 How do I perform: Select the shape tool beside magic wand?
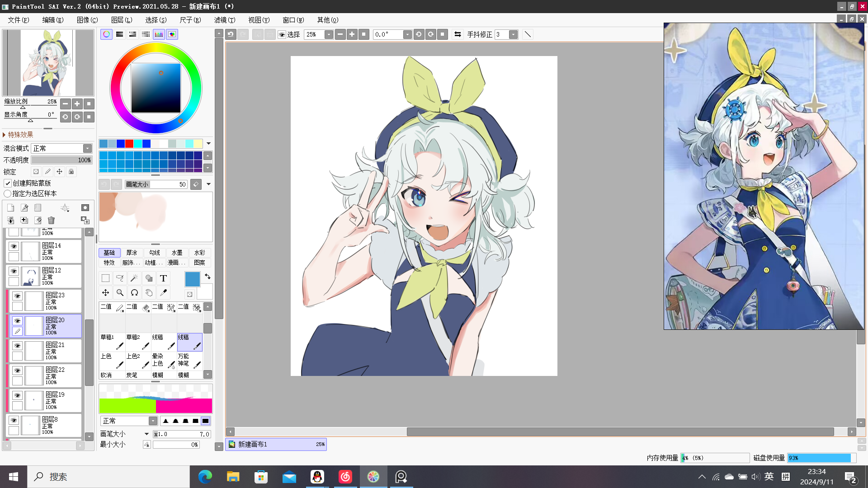point(149,278)
